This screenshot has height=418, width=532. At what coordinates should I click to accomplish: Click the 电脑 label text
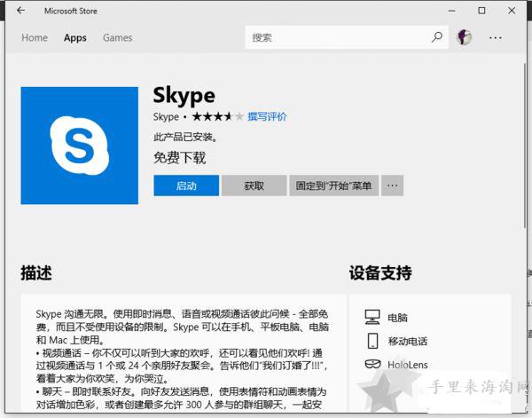pos(397,318)
